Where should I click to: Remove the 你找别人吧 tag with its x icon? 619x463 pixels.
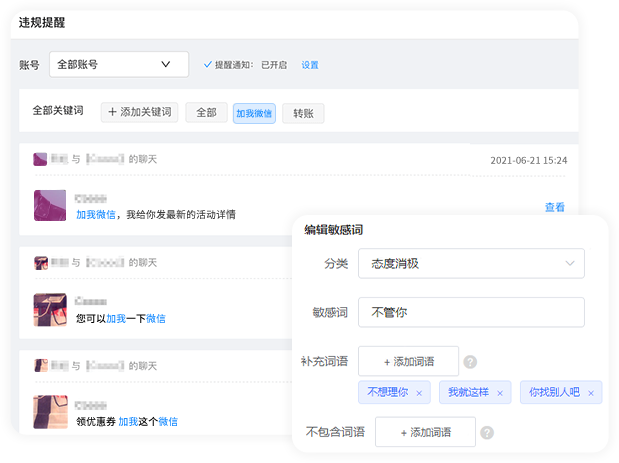[x=591, y=393]
